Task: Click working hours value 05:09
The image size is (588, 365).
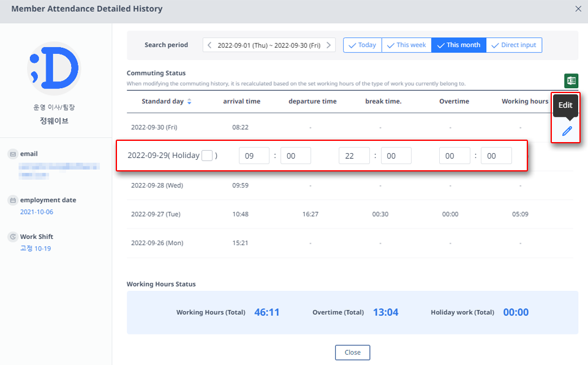Action: 520,214
